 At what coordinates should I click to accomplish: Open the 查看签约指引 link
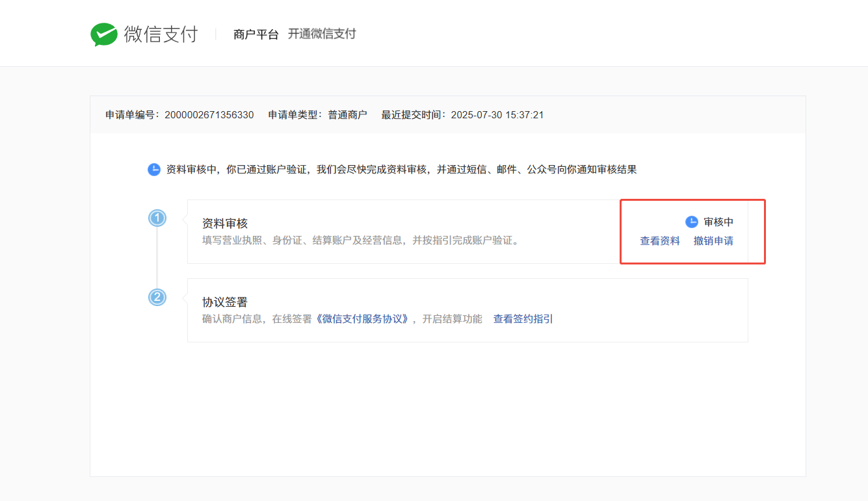(523, 319)
